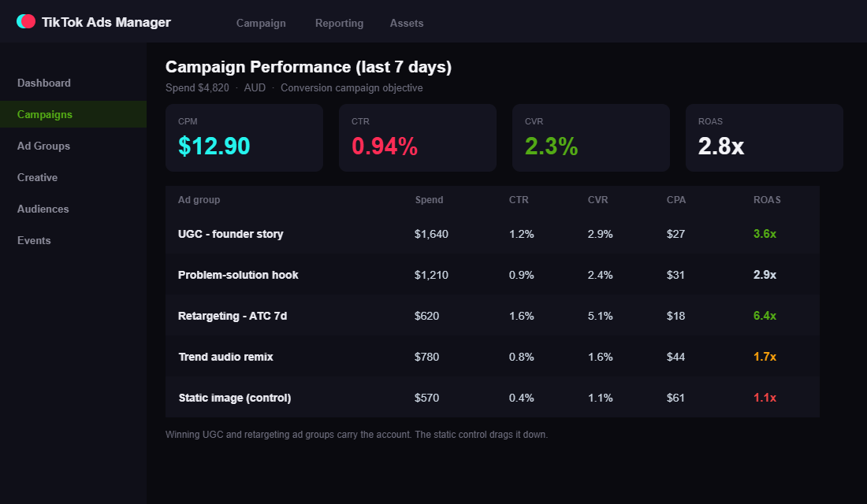Open the Static image (control) ad group
The height and width of the screenshot is (504, 867).
click(234, 398)
